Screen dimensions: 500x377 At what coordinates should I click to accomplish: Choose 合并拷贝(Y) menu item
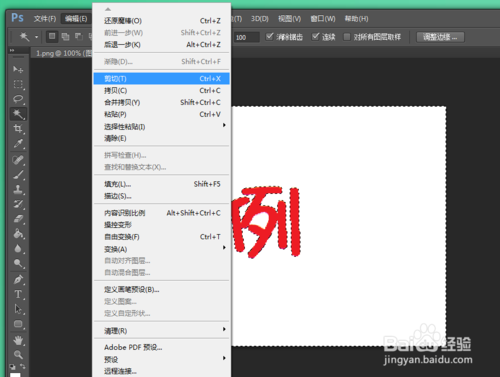point(162,102)
